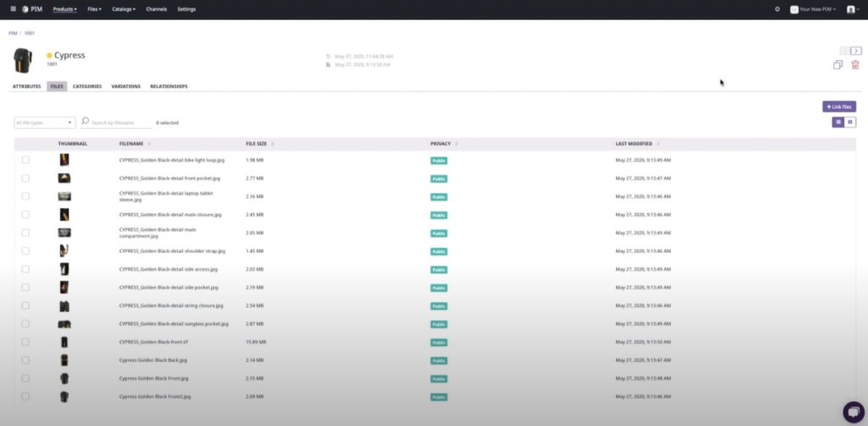Sort by File Size column arrows
Image resolution: width=868 pixels, height=426 pixels.
tap(272, 144)
